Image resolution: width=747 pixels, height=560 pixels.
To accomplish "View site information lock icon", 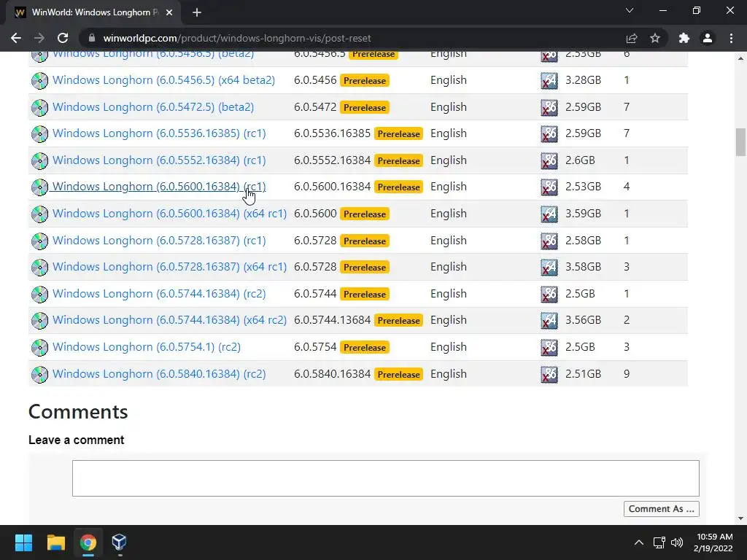I will (x=92, y=38).
